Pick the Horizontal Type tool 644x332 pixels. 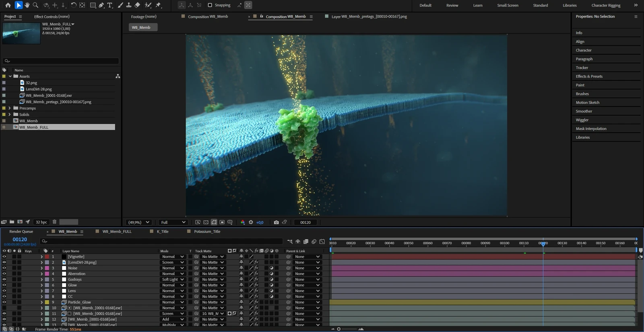point(110,5)
